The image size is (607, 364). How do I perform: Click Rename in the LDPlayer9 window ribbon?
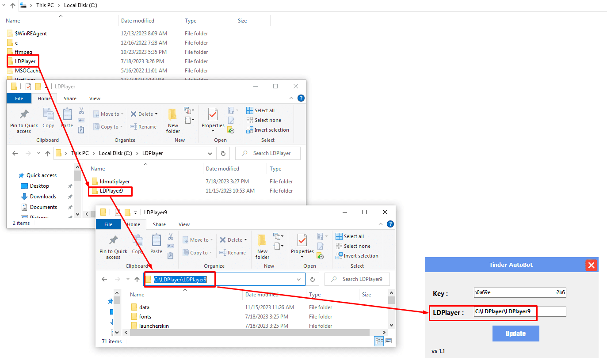(x=233, y=253)
